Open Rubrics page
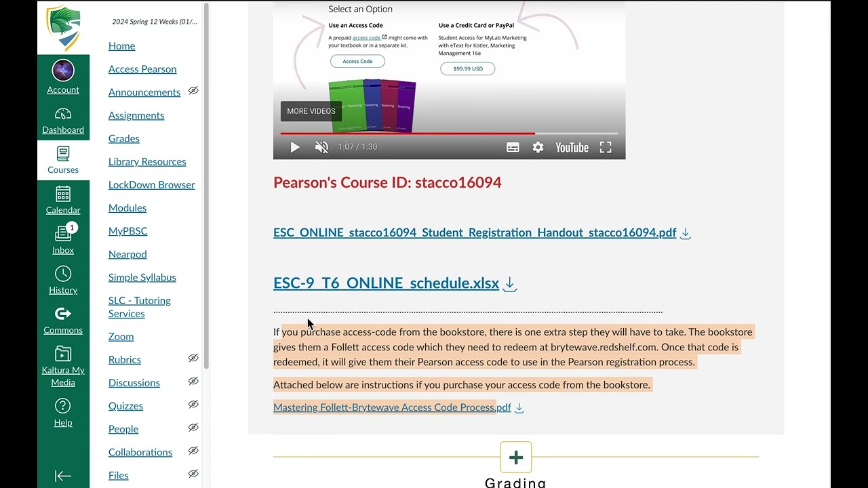The height and width of the screenshot is (488, 868). [125, 359]
